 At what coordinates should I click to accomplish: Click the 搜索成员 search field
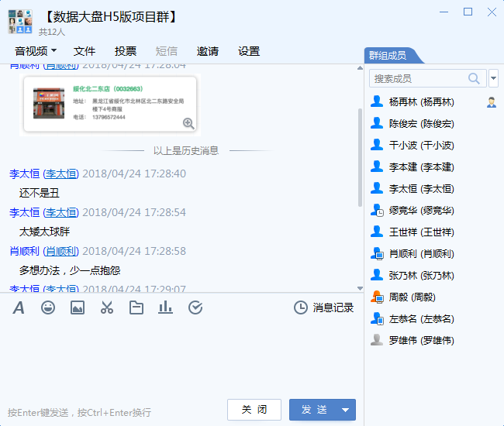pyautogui.click(x=417, y=78)
